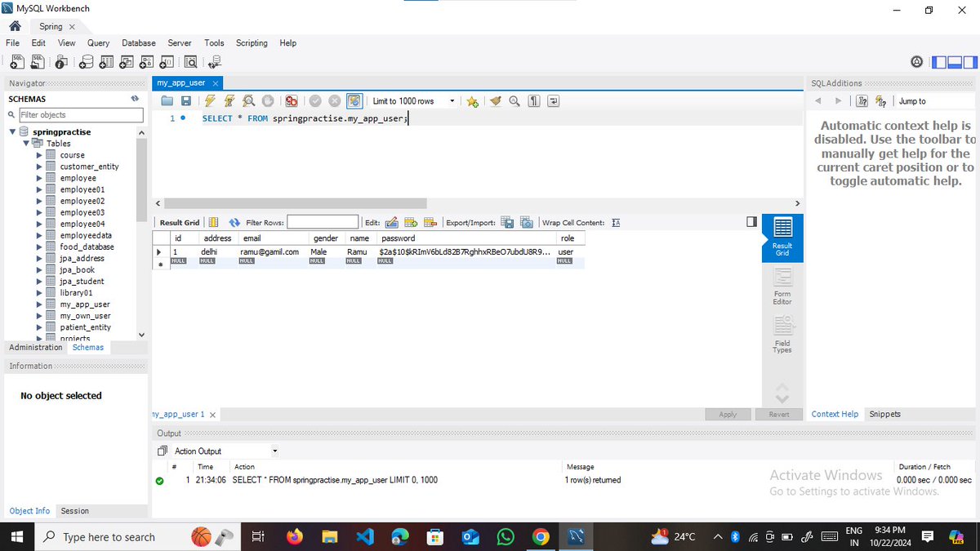Expand the food_database table node
Image resolution: width=980 pixels, height=551 pixels.
(x=39, y=247)
